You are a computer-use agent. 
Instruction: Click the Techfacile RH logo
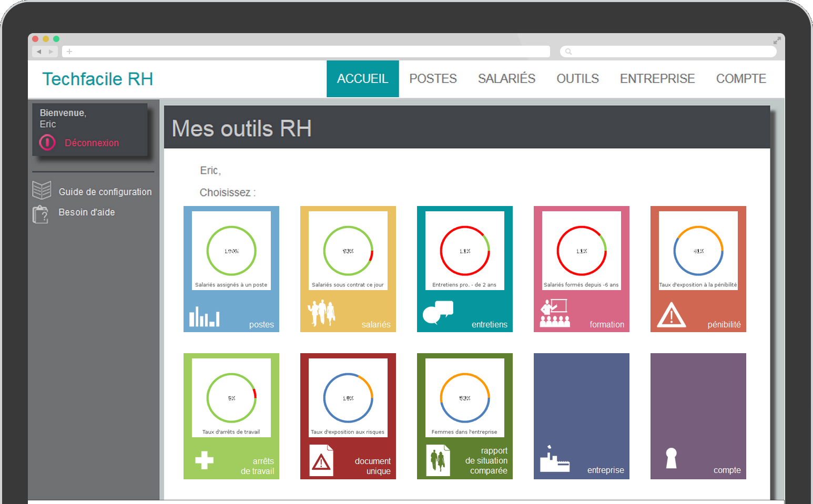click(x=97, y=79)
